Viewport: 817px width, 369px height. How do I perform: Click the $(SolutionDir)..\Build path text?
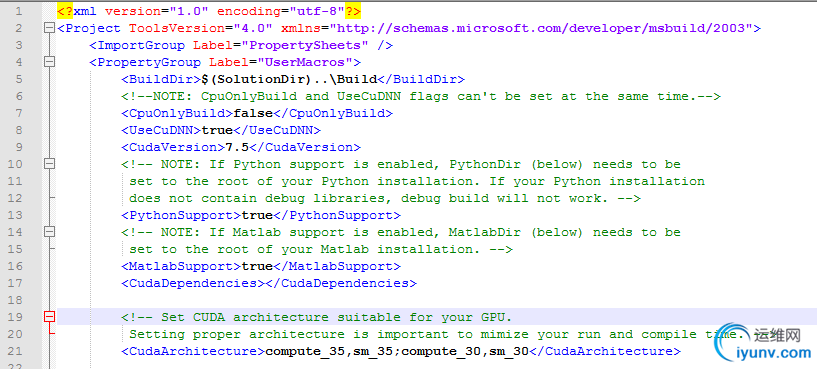(x=289, y=79)
